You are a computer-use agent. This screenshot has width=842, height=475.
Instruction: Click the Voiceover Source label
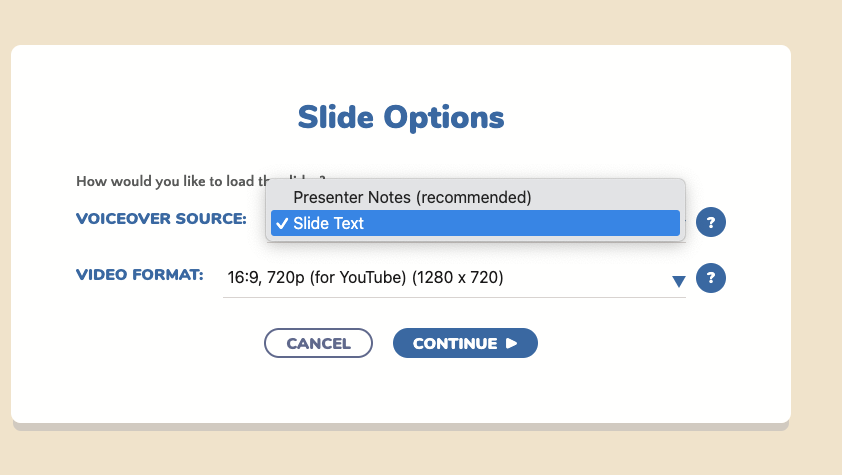click(161, 218)
